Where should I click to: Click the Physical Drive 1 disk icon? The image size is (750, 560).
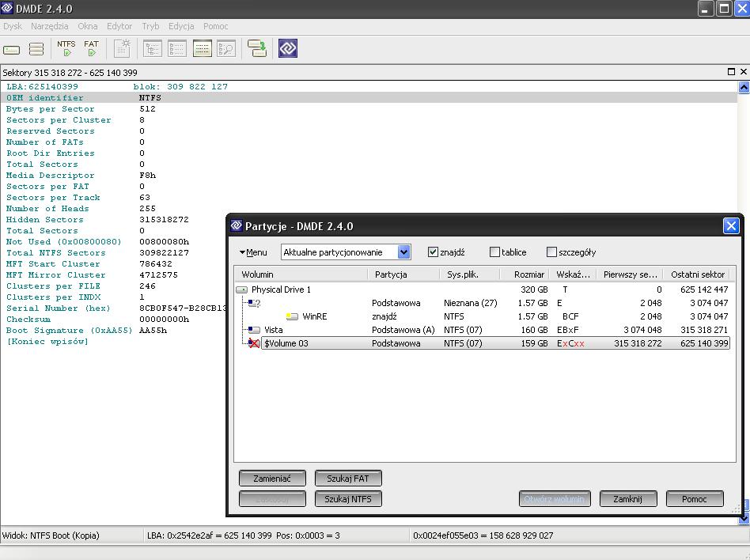pyautogui.click(x=242, y=289)
